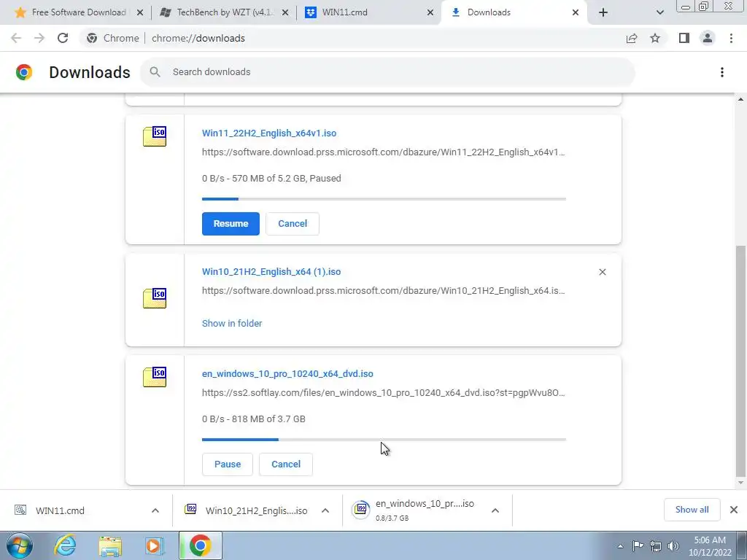Image resolution: width=747 pixels, height=560 pixels.
Task: Cancel the Win11_22H2 download
Action: (x=292, y=224)
